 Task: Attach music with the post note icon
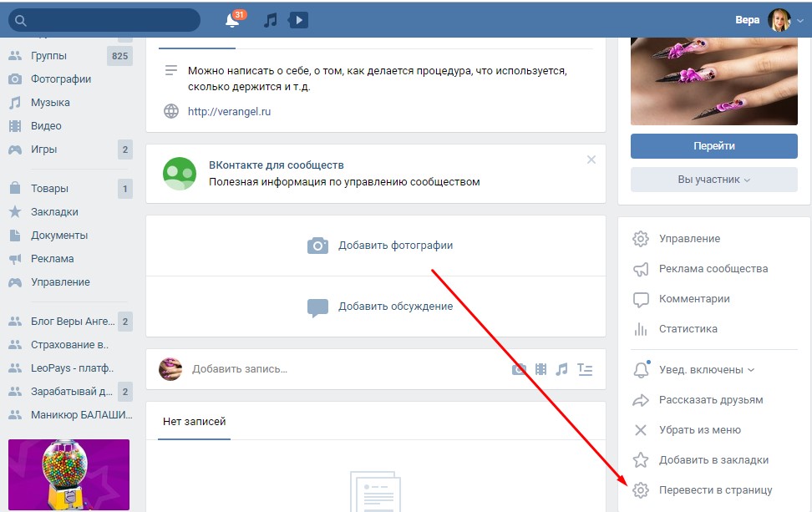(561, 369)
